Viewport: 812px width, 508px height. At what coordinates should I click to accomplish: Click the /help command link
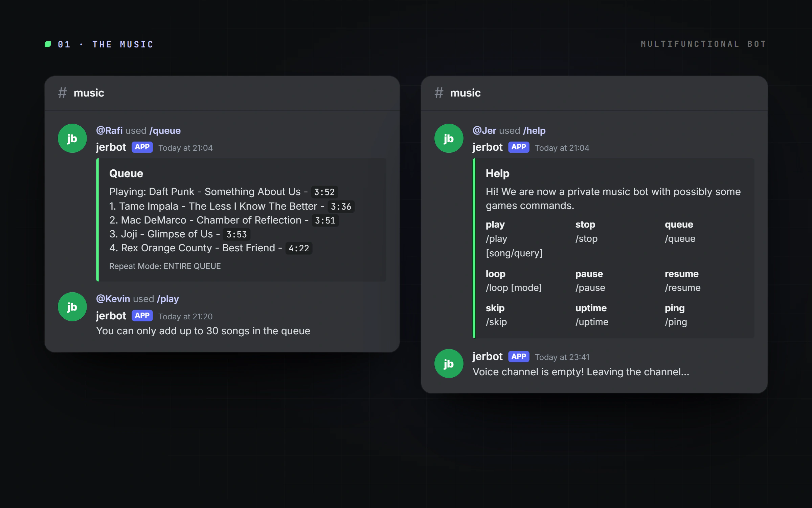(534, 130)
